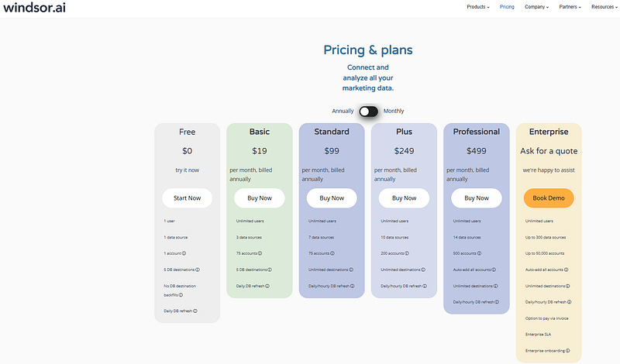Click the Basic plan title
This screenshot has width=620, height=364.
coord(260,132)
